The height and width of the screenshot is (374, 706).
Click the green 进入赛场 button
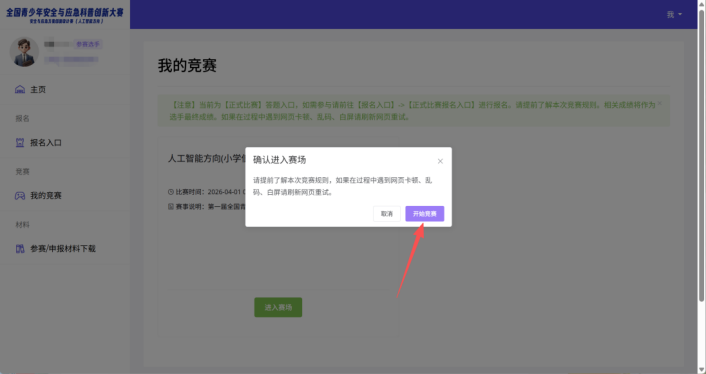pos(278,307)
